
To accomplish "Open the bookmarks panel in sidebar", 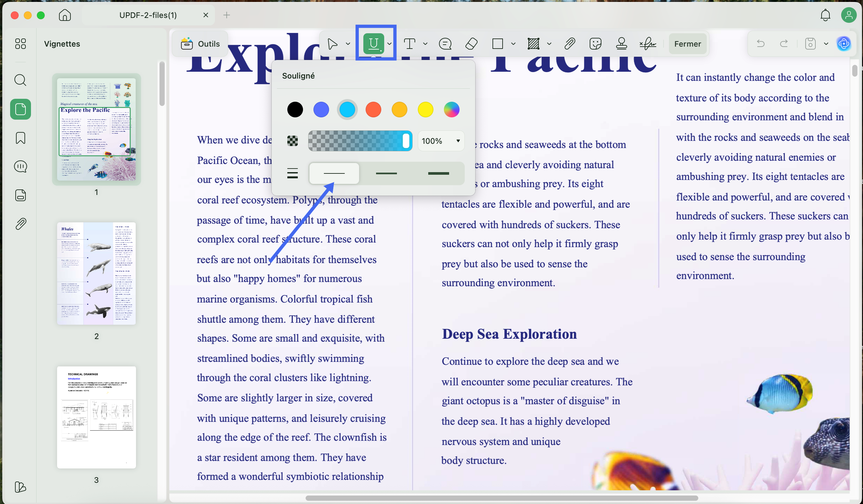I will pos(20,138).
